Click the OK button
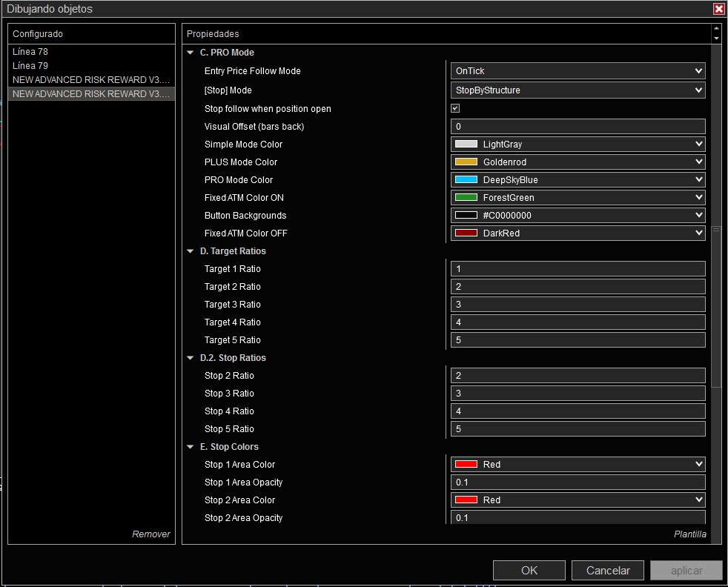This screenshot has width=728, height=587. (529, 570)
